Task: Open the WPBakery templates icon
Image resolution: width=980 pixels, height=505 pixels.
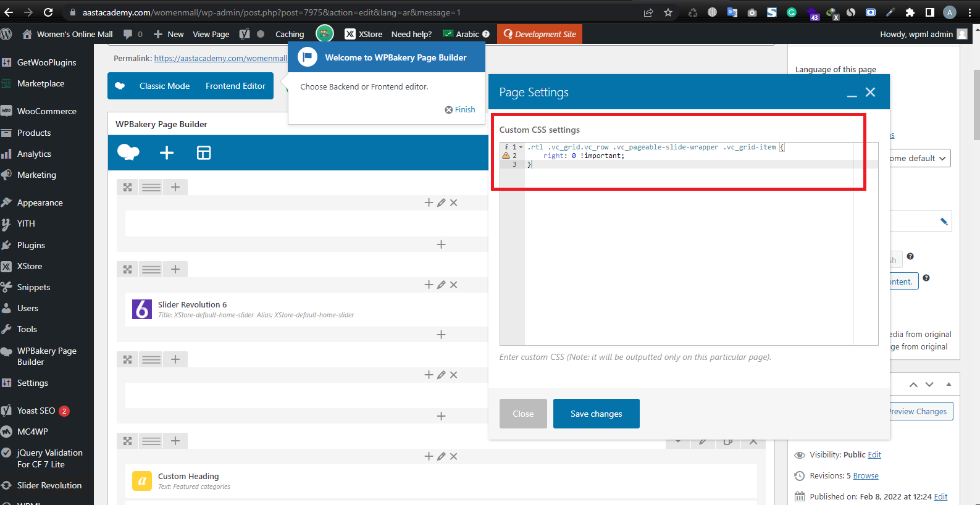Action: (x=204, y=152)
